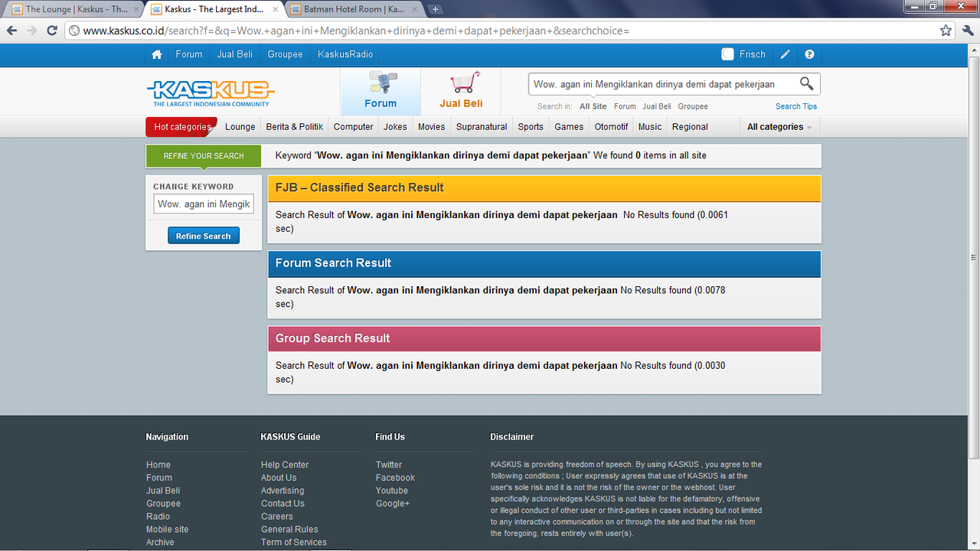Set search scope to All Site

coord(593,106)
